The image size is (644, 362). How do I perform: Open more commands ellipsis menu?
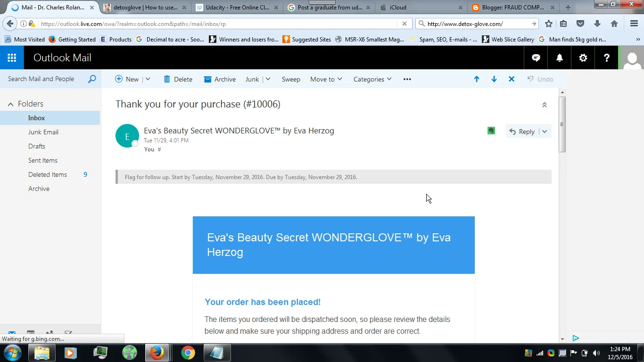(407, 79)
